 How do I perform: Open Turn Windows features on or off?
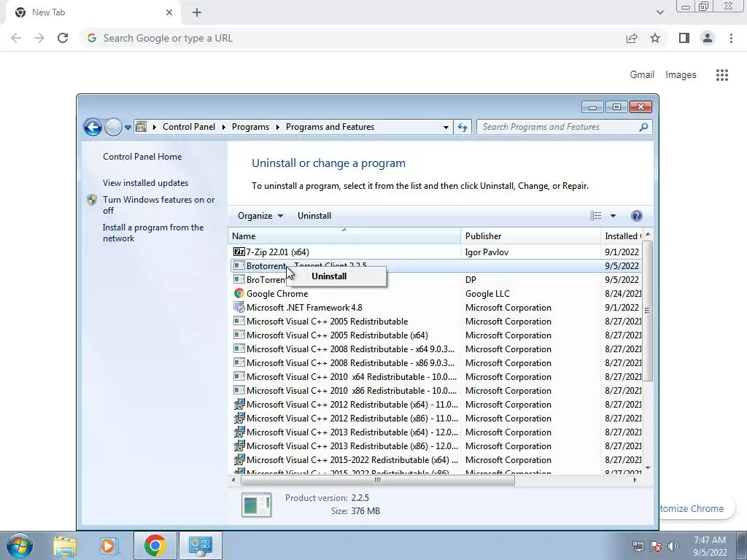[x=158, y=205]
